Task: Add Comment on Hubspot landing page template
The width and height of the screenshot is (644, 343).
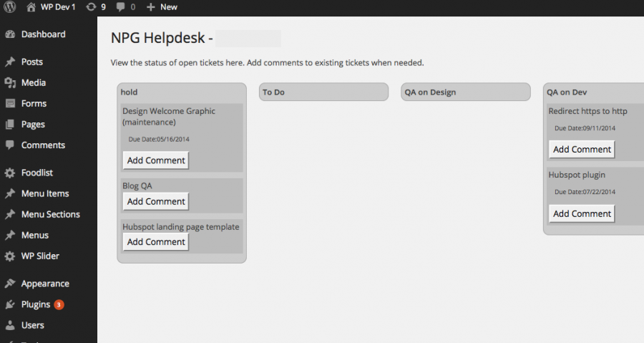Action: pyautogui.click(x=156, y=242)
